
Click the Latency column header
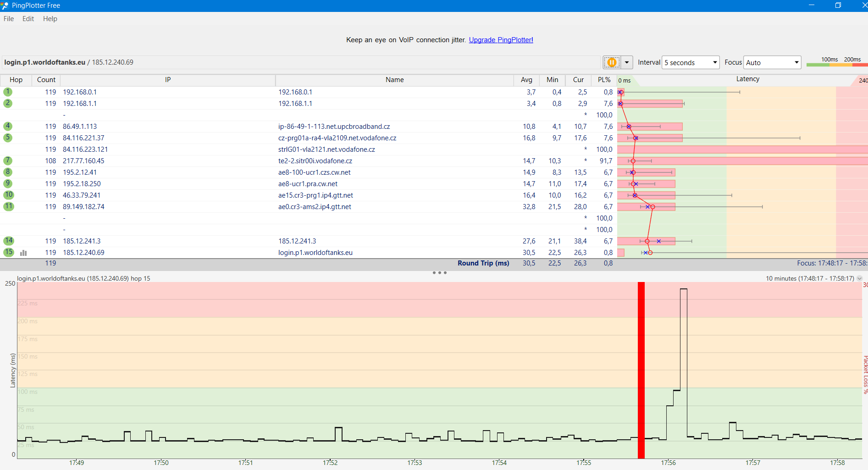point(747,79)
